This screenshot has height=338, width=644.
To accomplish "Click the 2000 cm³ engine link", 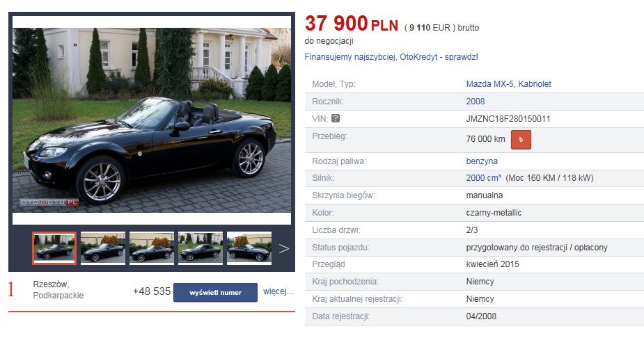I will coord(483,178).
